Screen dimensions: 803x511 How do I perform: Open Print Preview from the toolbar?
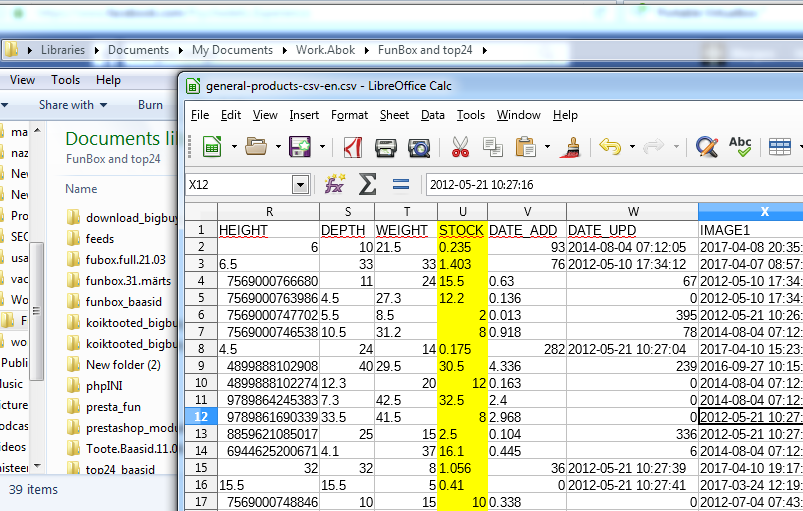[x=419, y=148]
